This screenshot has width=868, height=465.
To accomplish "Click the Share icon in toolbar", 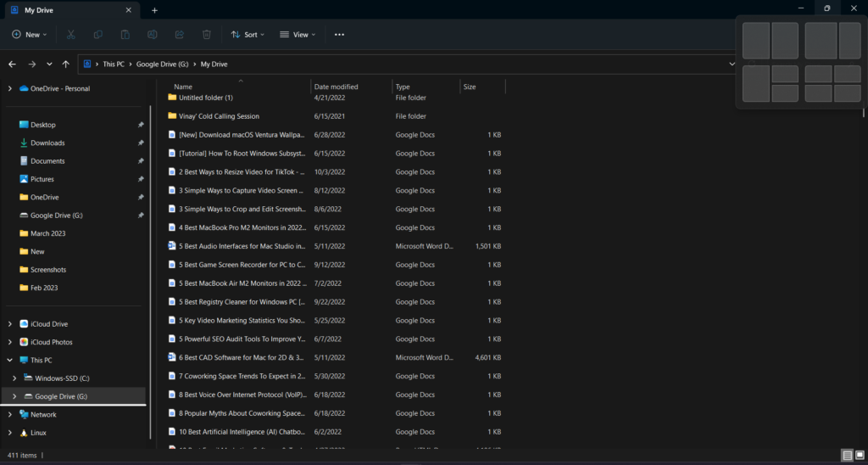I will pyautogui.click(x=180, y=35).
